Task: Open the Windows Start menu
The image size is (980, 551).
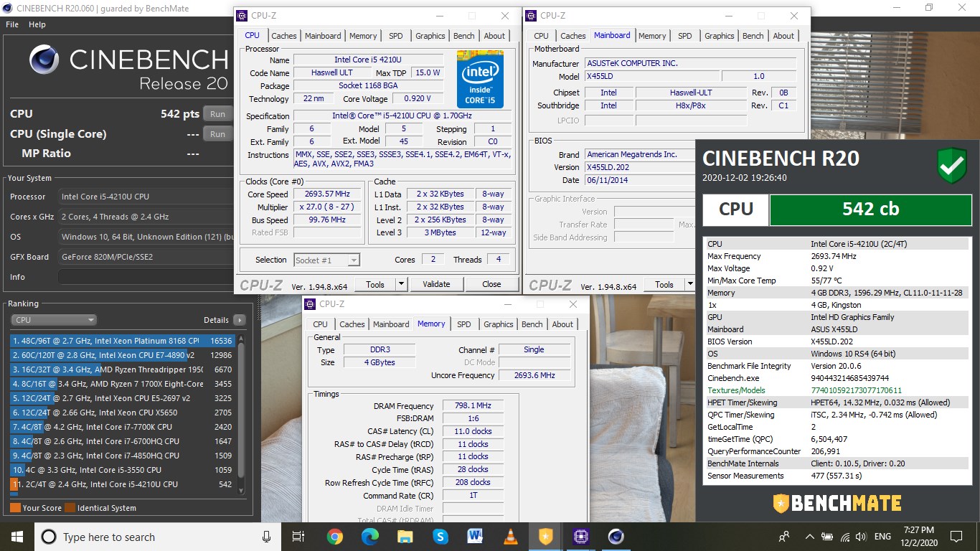Action: click(x=17, y=537)
